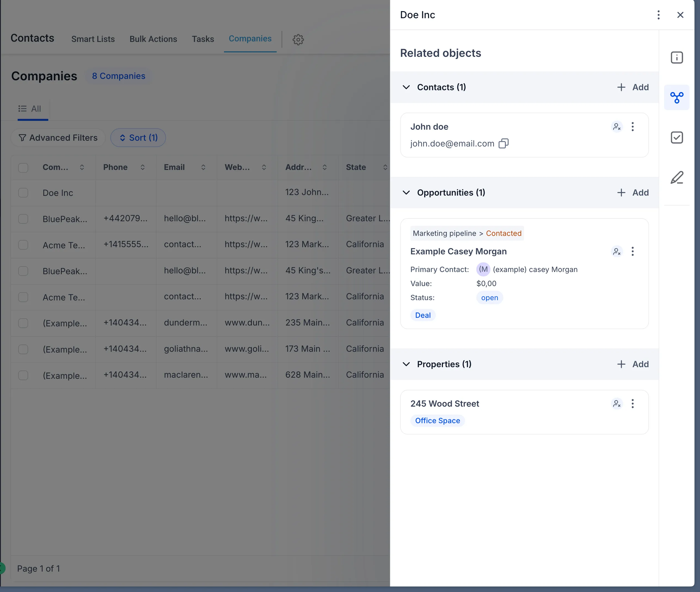Check the Doe Inc row checkbox
The image size is (700, 592).
(23, 193)
